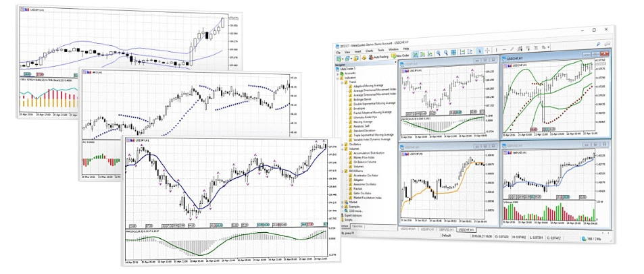Open the new chart icon dropdown arrow
Viewport: 644px width, 274px height.
[x=343, y=59]
